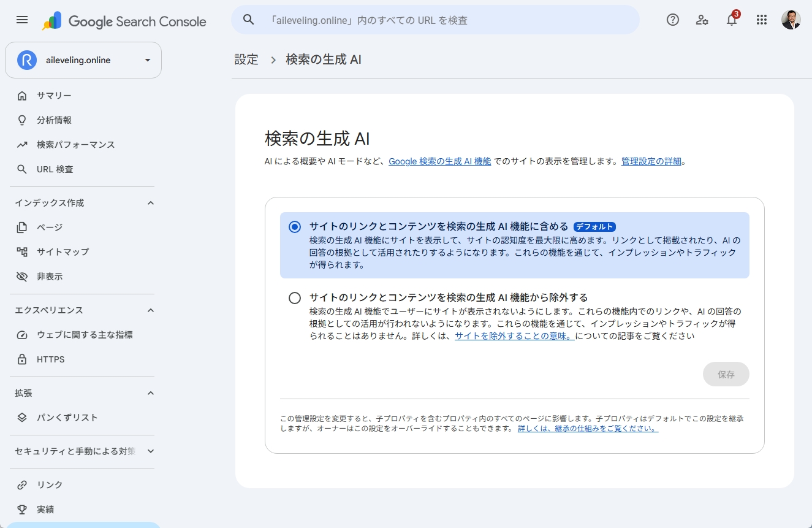Click the URL 検査 magnifier icon

pos(22,169)
